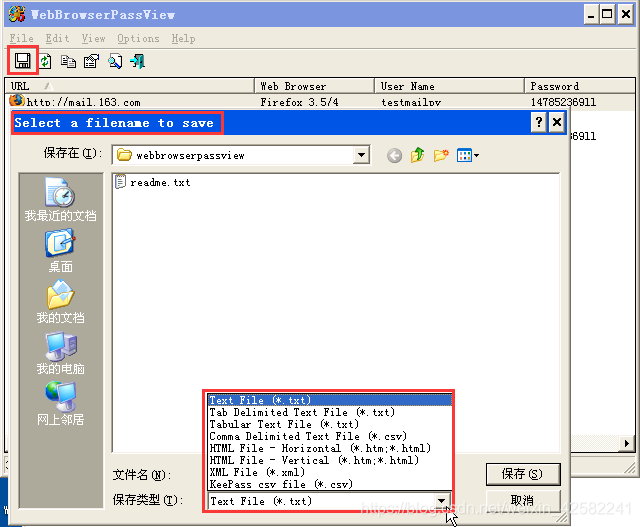640x527 pixels.
Task: Go to 桌面 in the places bar
Action: pyautogui.click(x=60, y=250)
